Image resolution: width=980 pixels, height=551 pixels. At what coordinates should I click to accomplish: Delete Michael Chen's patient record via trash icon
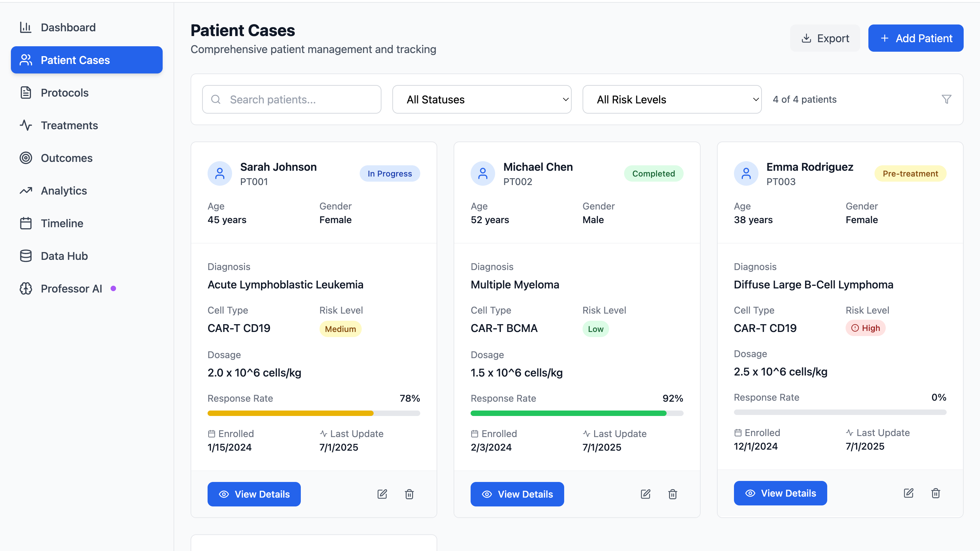click(672, 494)
